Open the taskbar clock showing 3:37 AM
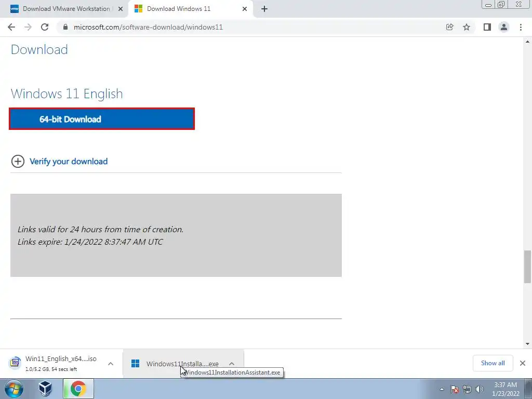Image resolution: width=532 pixels, height=399 pixels. (x=506, y=389)
